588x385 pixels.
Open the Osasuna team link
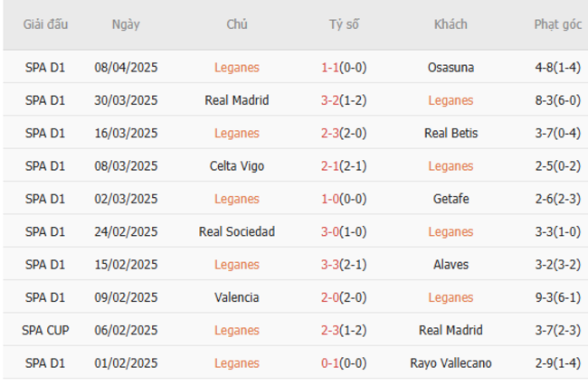pos(450,67)
